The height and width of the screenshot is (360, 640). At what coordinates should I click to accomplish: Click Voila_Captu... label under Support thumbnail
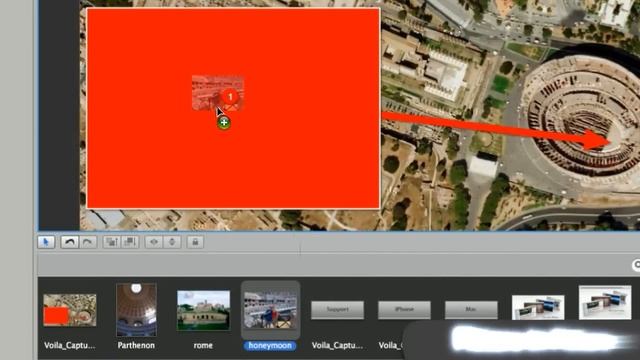[337, 345]
